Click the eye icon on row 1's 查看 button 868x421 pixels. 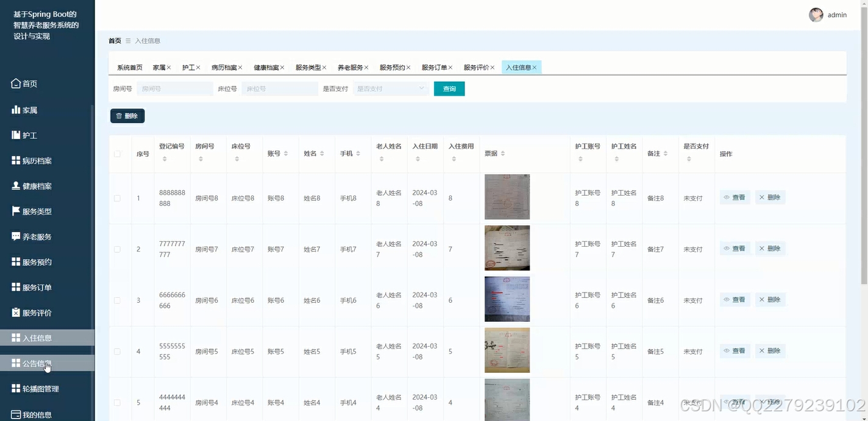[727, 197]
